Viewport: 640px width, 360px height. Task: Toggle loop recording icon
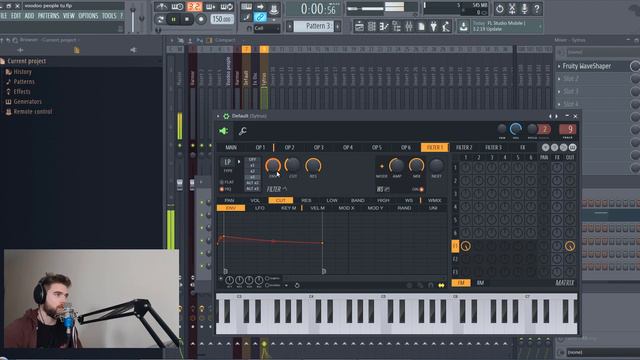coord(227,7)
